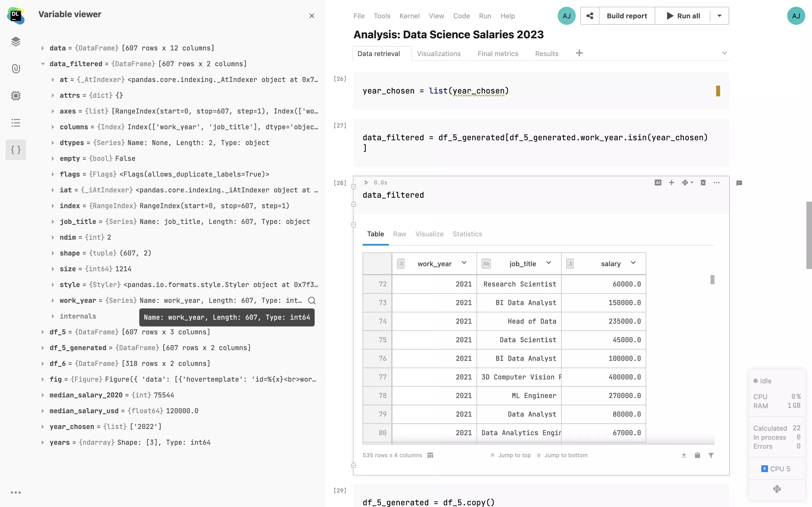Click the Build report button
This screenshot has width=812, height=507.
tap(626, 16)
